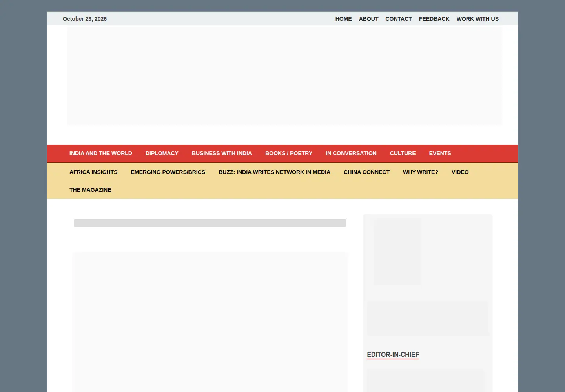
Task: Click the FEEDBACK link
Action: point(434,19)
